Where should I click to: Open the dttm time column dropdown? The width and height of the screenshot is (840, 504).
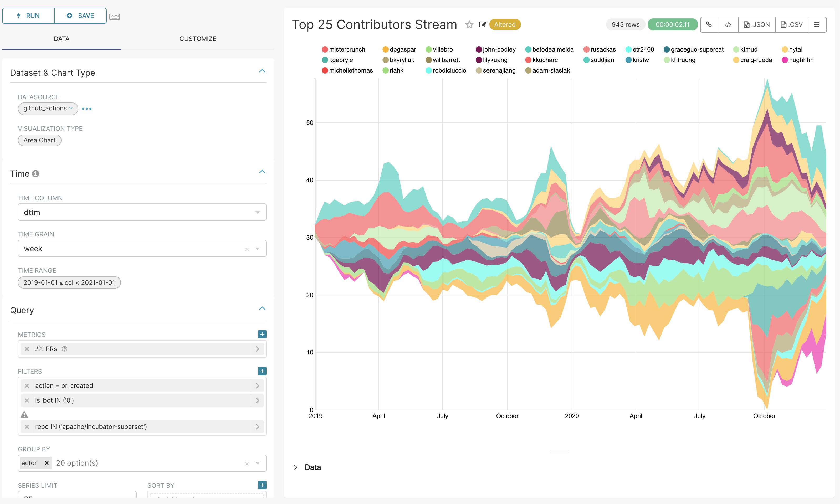[x=257, y=212]
